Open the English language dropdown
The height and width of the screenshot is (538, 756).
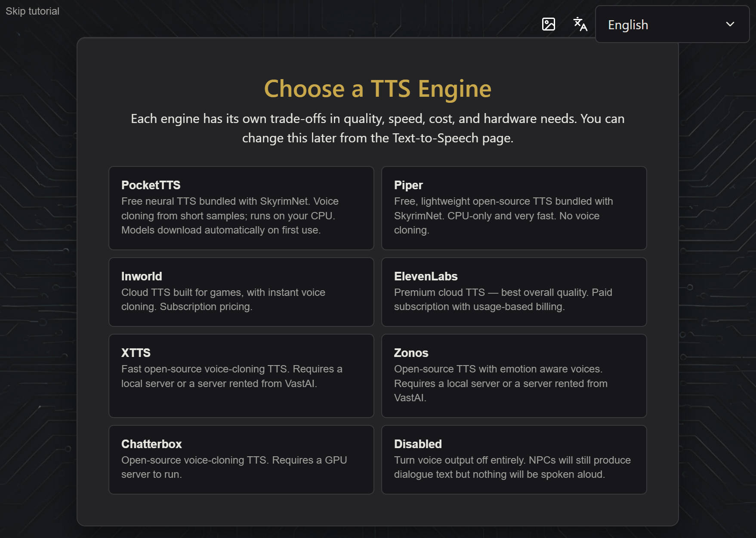[x=672, y=25]
